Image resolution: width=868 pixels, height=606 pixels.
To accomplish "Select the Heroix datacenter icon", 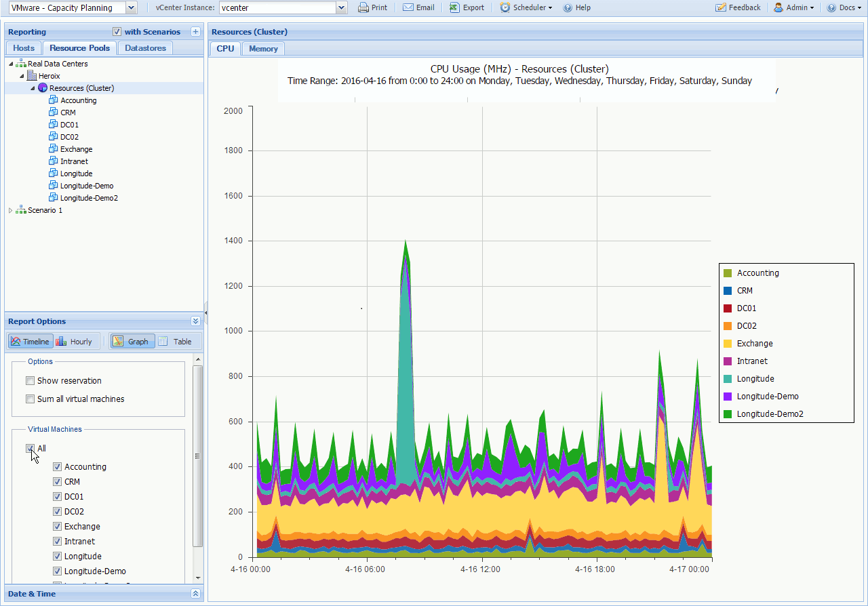I will click(32, 76).
